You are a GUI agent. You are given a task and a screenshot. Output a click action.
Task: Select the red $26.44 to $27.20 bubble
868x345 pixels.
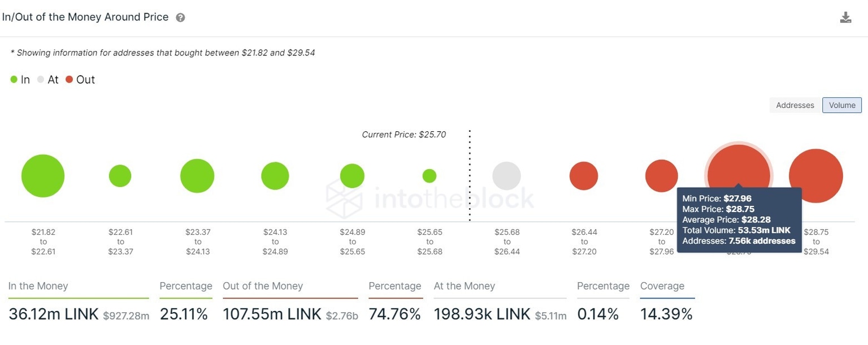(x=584, y=176)
